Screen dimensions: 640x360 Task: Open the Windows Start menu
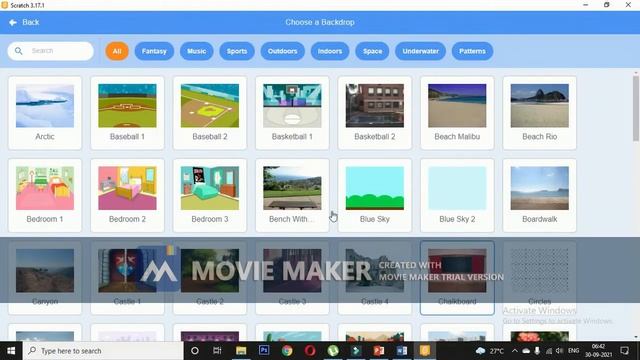pyautogui.click(x=11, y=351)
